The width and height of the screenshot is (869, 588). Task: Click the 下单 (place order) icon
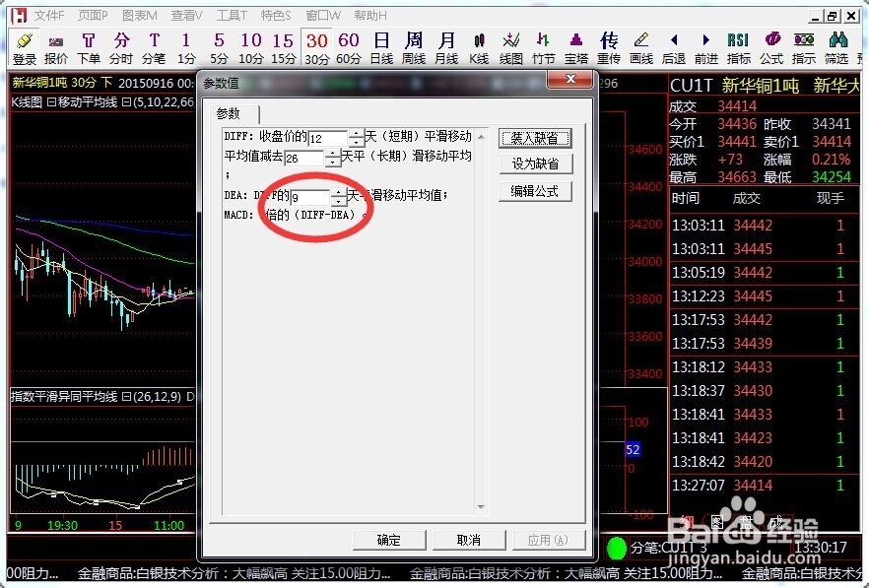(87, 47)
